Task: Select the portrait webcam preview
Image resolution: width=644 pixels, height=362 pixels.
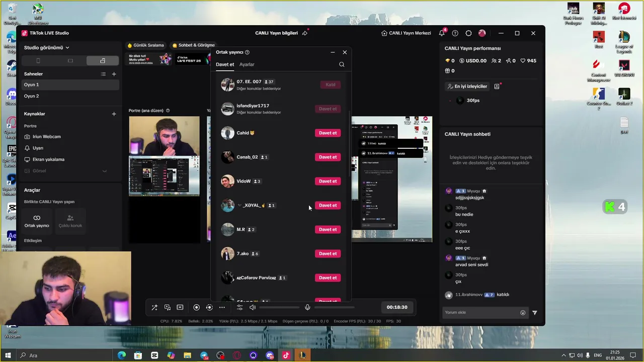Action: pos(164,136)
